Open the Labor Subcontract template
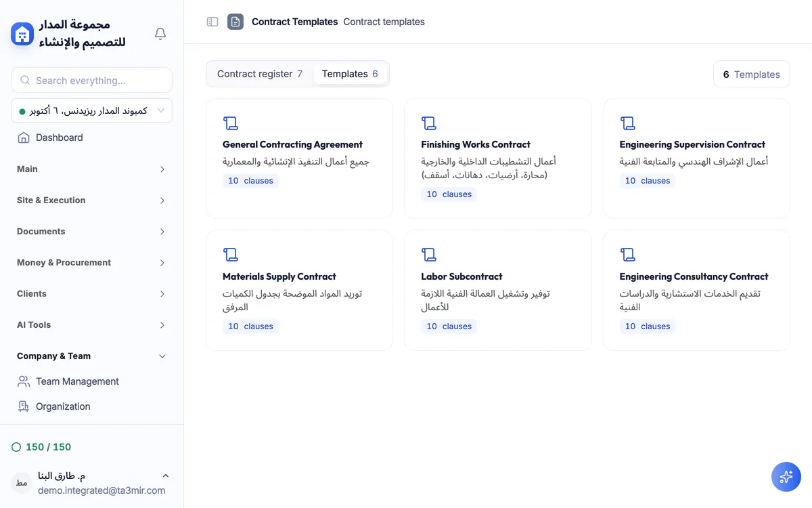The image size is (812, 508). (498, 291)
